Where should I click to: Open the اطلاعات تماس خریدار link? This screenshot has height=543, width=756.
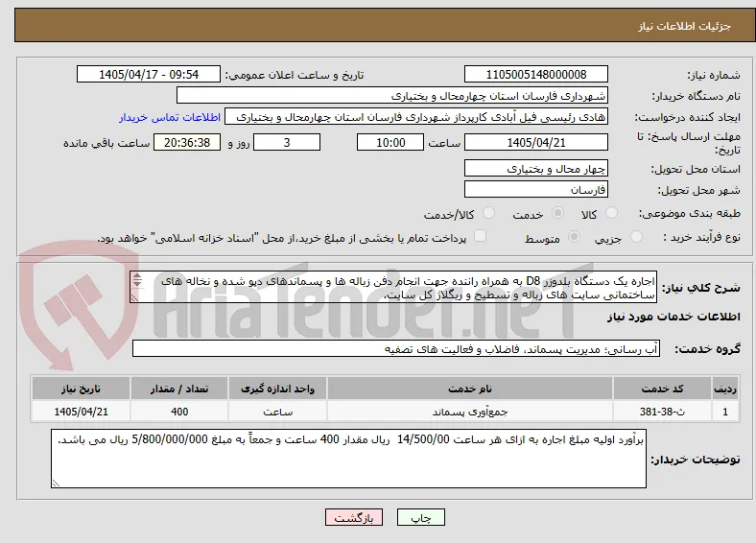[x=170, y=117]
